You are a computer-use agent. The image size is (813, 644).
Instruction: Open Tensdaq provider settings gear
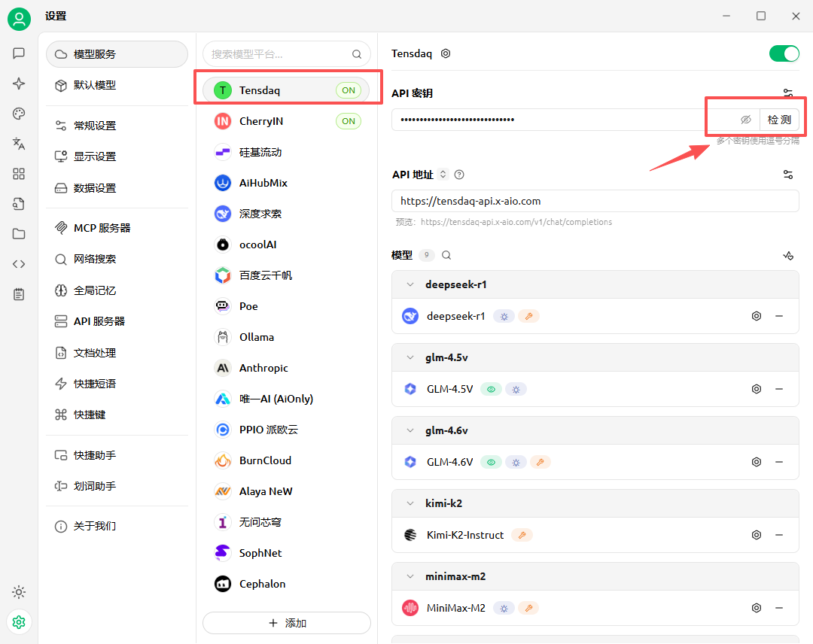(446, 53)
